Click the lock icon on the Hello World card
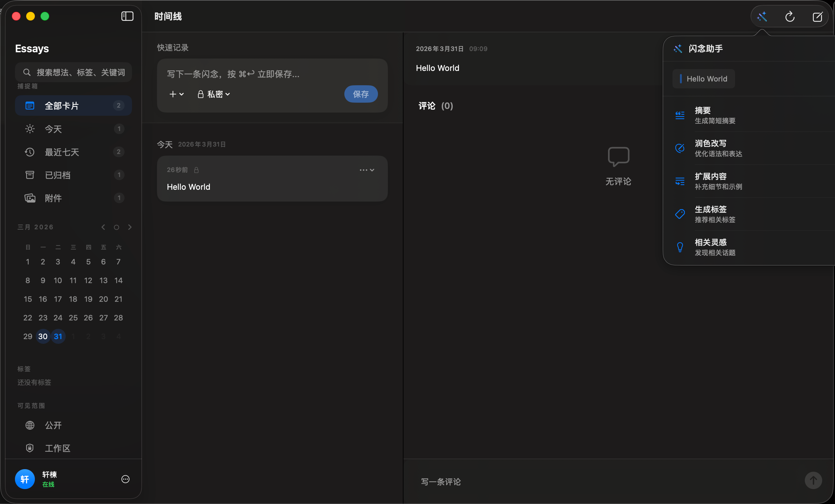This screenshot has height=504, width=835. 197,170
